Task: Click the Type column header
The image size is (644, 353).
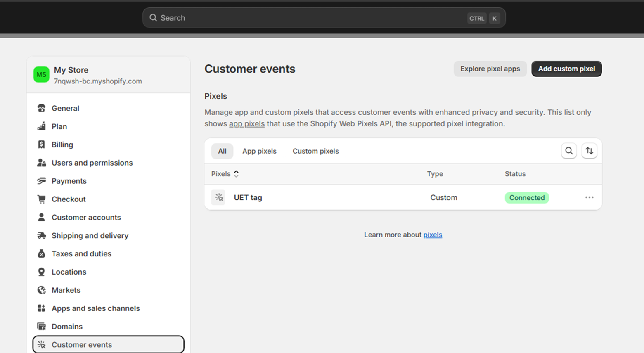Action: coord(435,174)
